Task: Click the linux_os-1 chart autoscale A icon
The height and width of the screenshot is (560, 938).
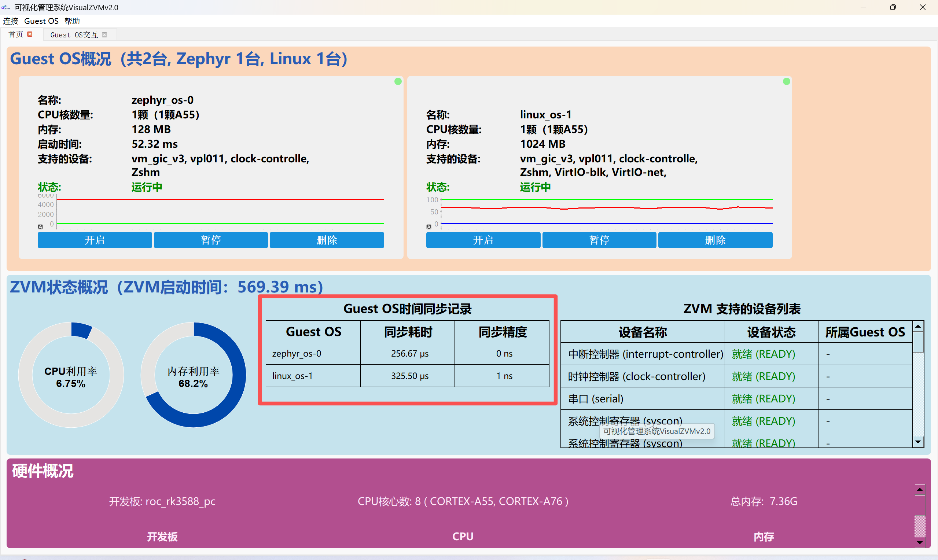Action: (428, 227)
